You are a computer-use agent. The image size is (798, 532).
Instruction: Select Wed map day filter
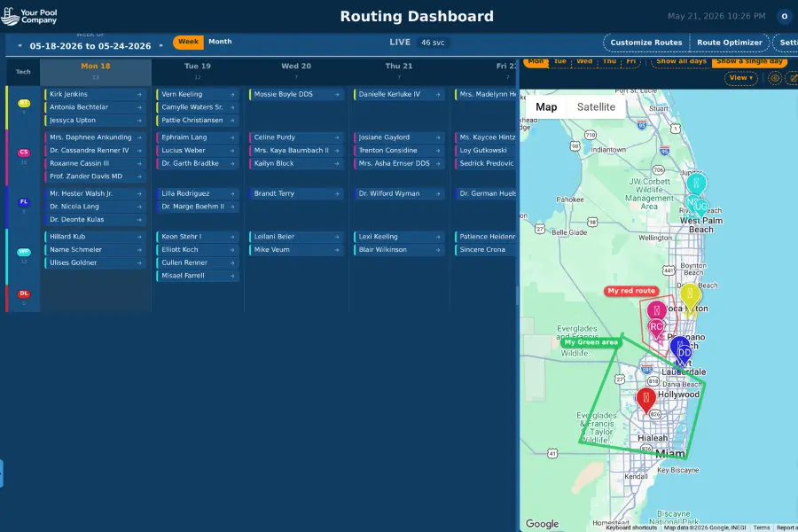point(584,61)
